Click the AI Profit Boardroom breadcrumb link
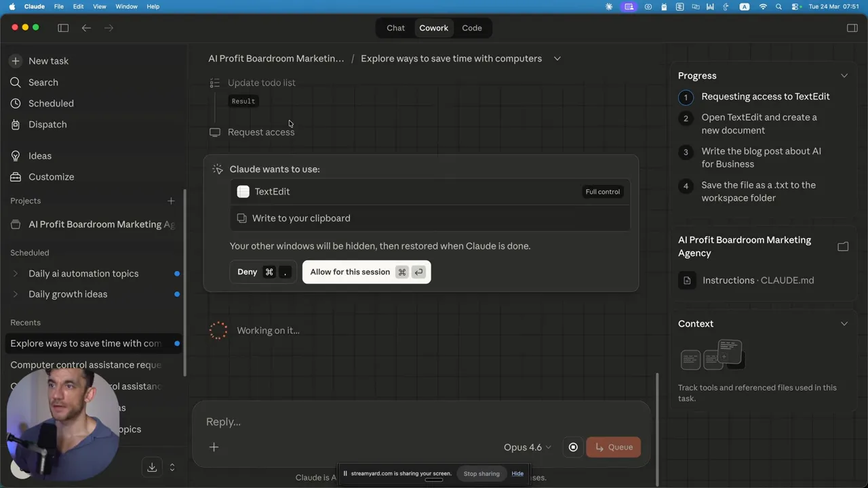Viewport: 868px width, 488px height. pyautogui.click(x=276, y=59)
